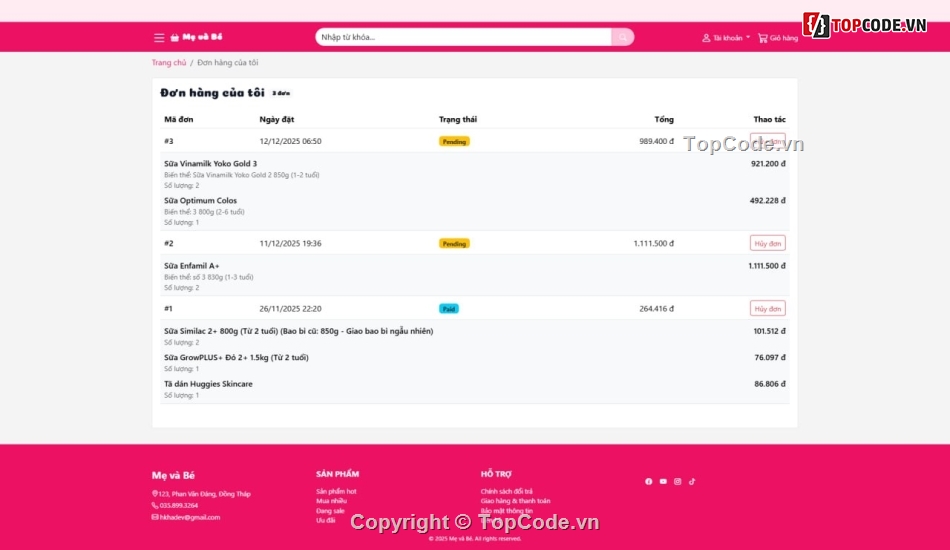Open Giao hàng & thanh toán link
Viewport: 950px width, 550px height.
click(x=516, y=501)
